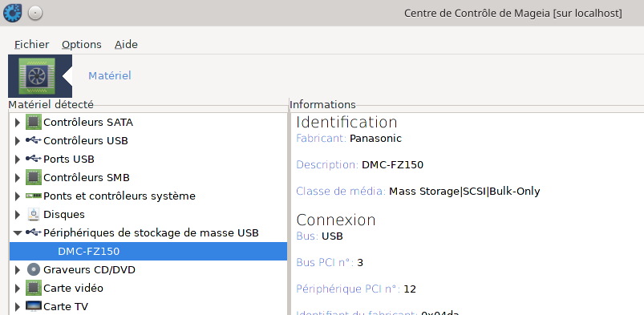Expand the Carte TV category
Image resolution: width=644 pixels, height=315 pixels.
point(18,306)
